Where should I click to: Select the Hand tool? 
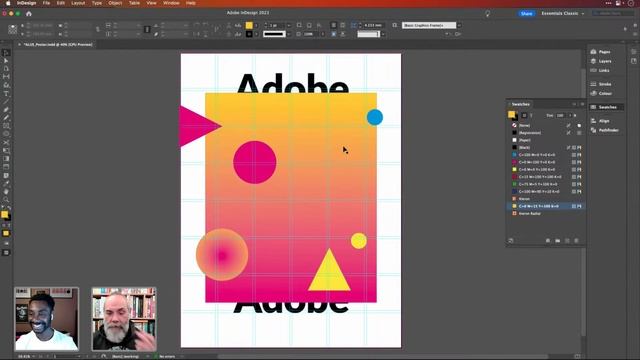[x=6, y=191]
